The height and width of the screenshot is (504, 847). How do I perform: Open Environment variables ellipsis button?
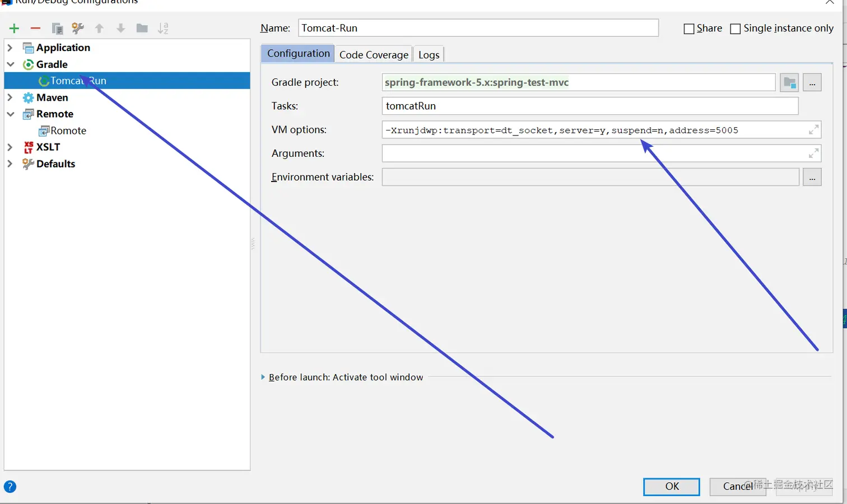[812, 177]
